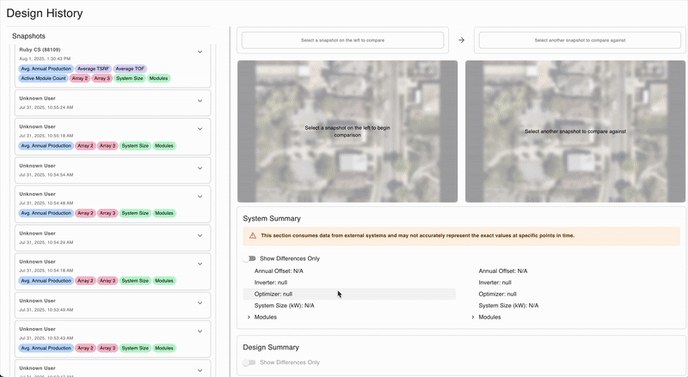This screenshot has width=688, height=377.
Task: Click Array 2 tag on 10:55:18 snapshot
Action: (86, 146)
